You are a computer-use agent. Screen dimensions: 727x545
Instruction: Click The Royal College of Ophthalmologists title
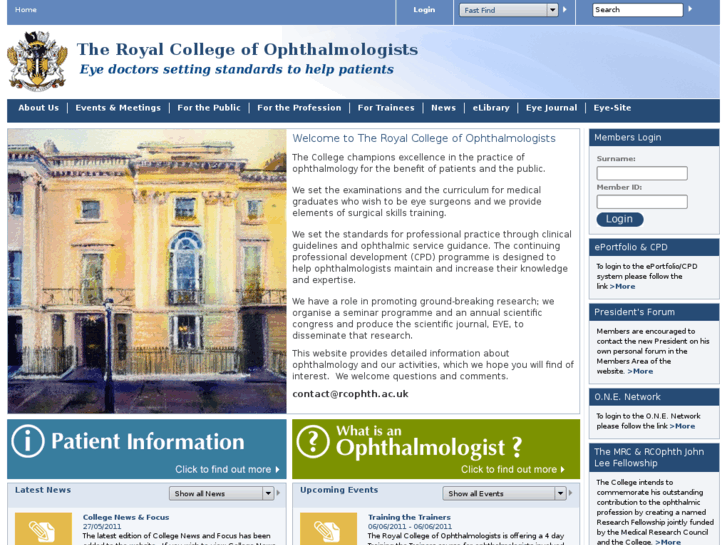pos(248,49)
